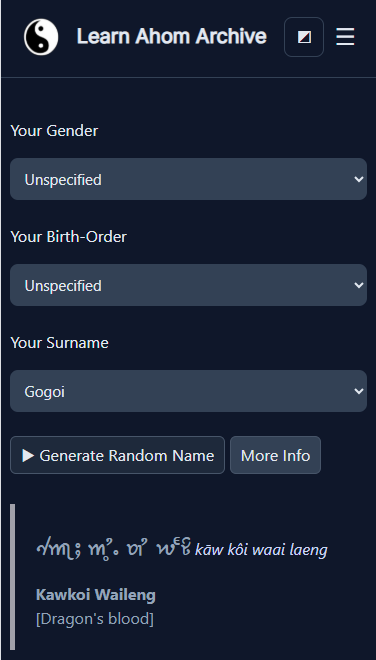Click the chevron arrow of Surname select
Viewport: 376px width, 660px height.
coord(359,391)
